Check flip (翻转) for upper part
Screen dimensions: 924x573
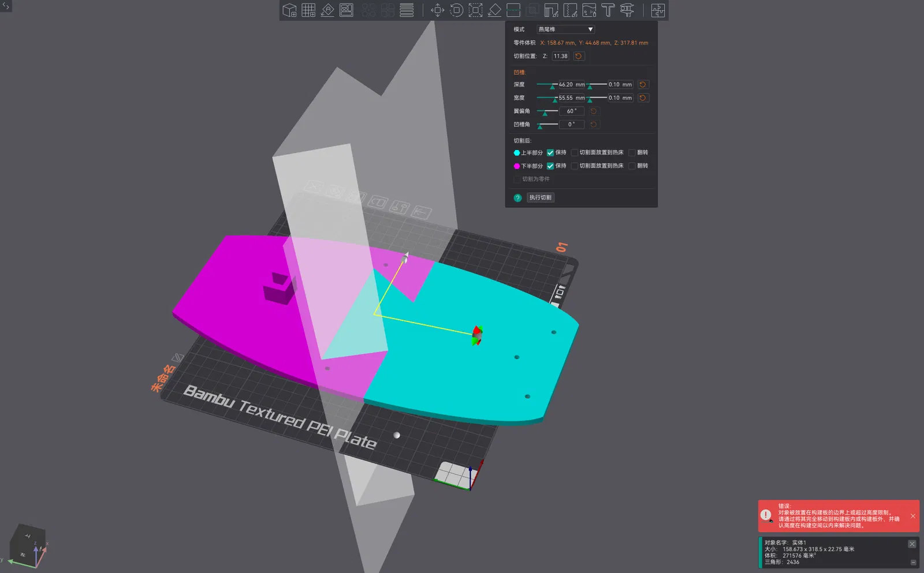(632, 153)
